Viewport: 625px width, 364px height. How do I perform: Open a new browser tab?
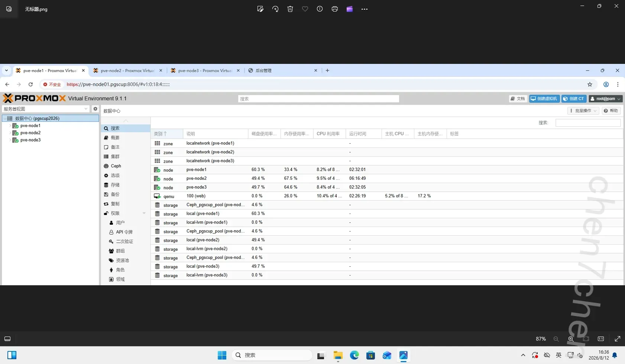[x=327, y=71]
